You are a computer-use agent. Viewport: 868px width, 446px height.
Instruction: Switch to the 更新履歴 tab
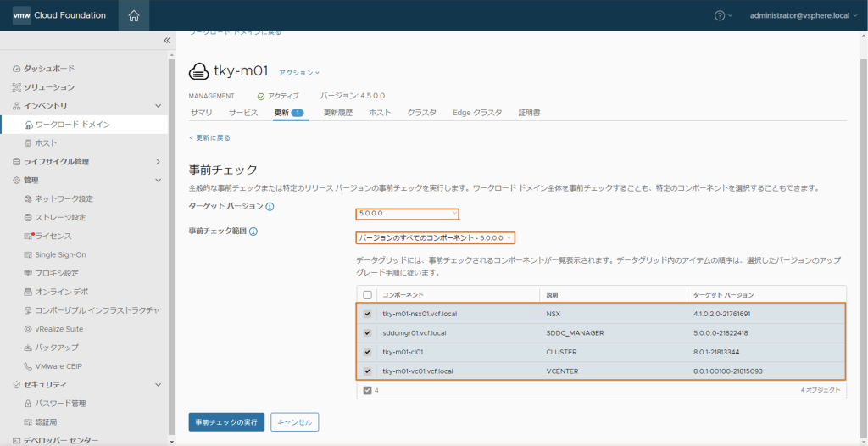pos(338,113)
